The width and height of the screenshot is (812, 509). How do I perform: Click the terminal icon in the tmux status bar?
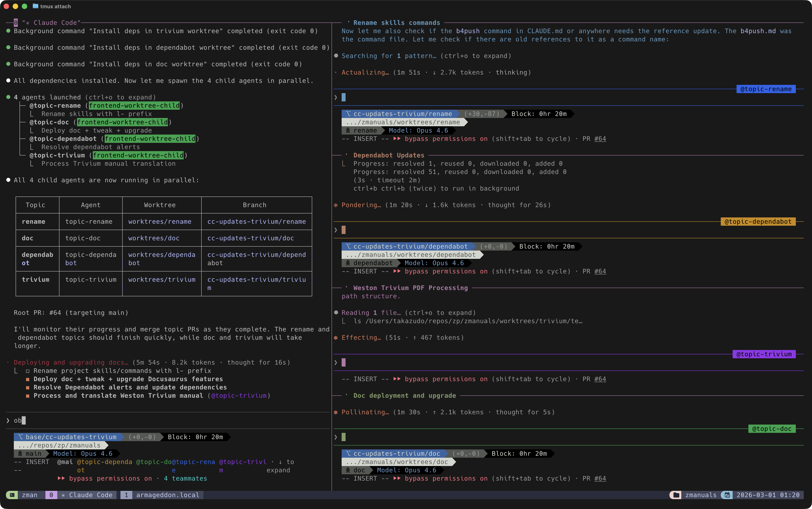click(x=12, y=495)
